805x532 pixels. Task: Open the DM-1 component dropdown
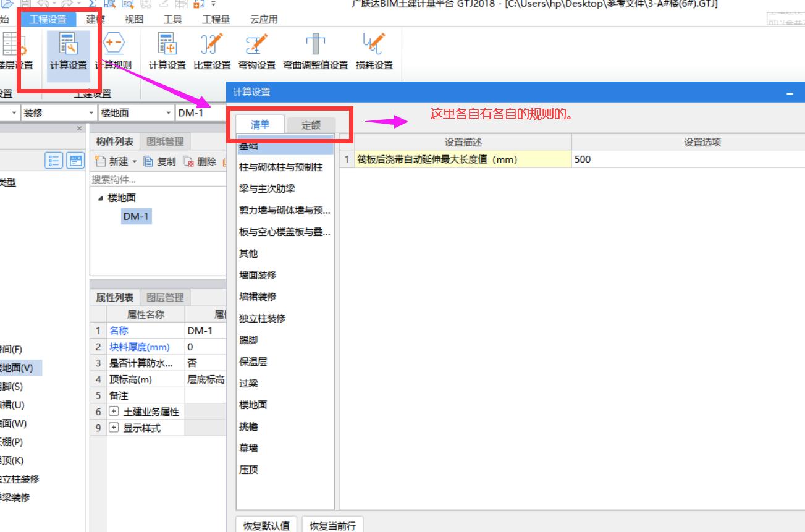(x=201, y=113)
